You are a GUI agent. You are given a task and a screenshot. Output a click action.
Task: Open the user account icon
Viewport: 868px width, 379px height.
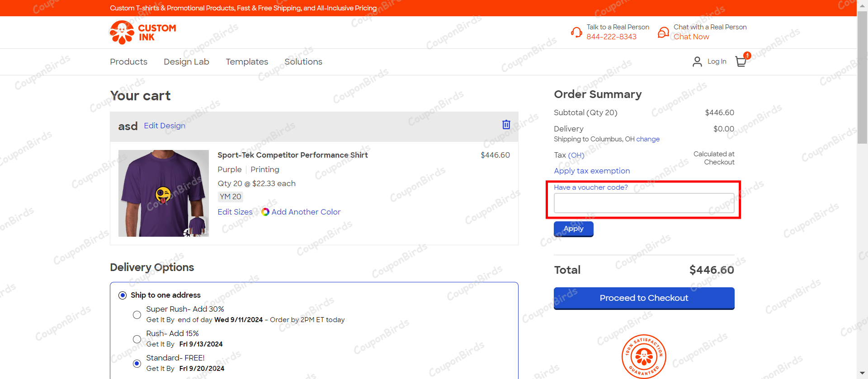pos(697,61)
